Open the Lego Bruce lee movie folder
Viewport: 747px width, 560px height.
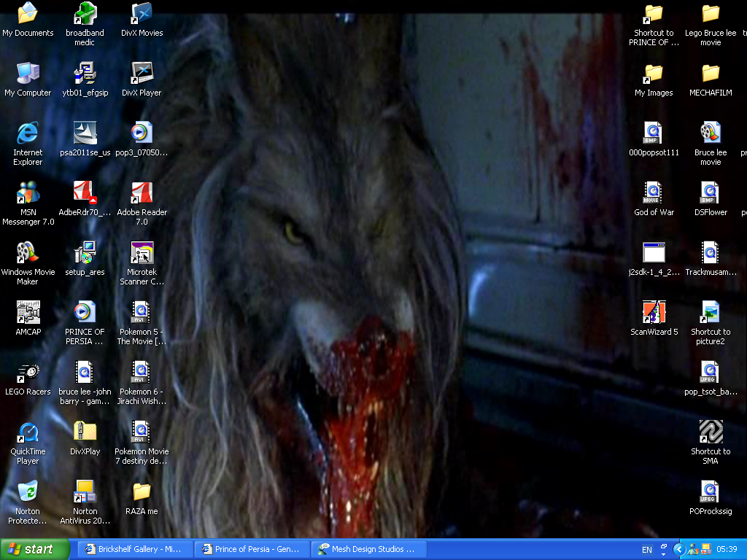tap(711, 13)
